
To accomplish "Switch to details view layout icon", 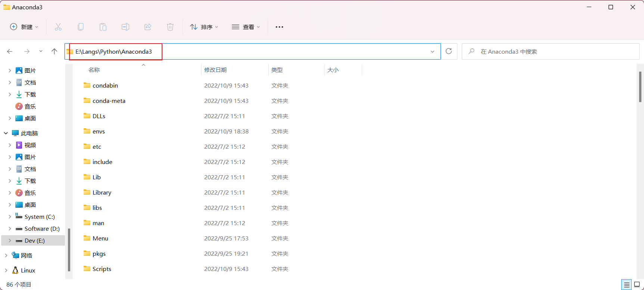I will coord(627,285).
